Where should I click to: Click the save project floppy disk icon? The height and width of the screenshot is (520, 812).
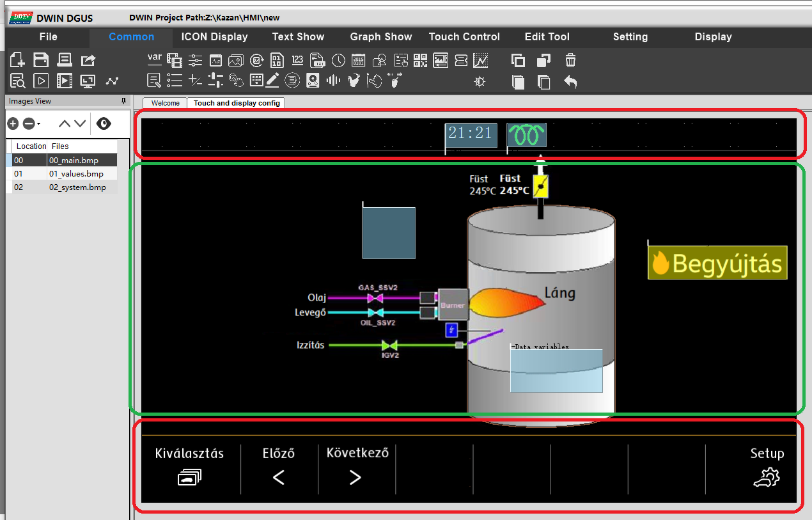click(x=41, y=60)
